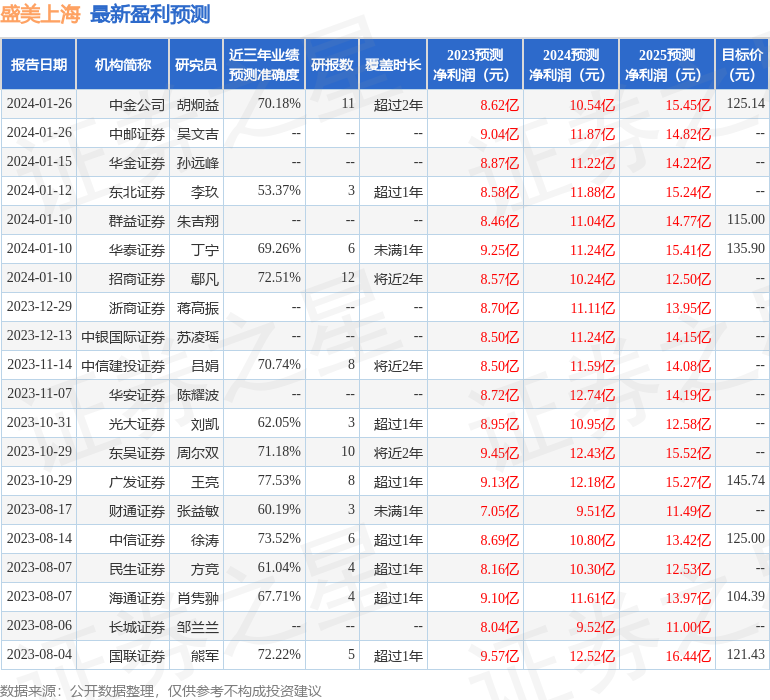Image resolution: width=770 pixels, height=700 pixels.
Task: Click target price 104.39
Action: (x=745, y=596)
